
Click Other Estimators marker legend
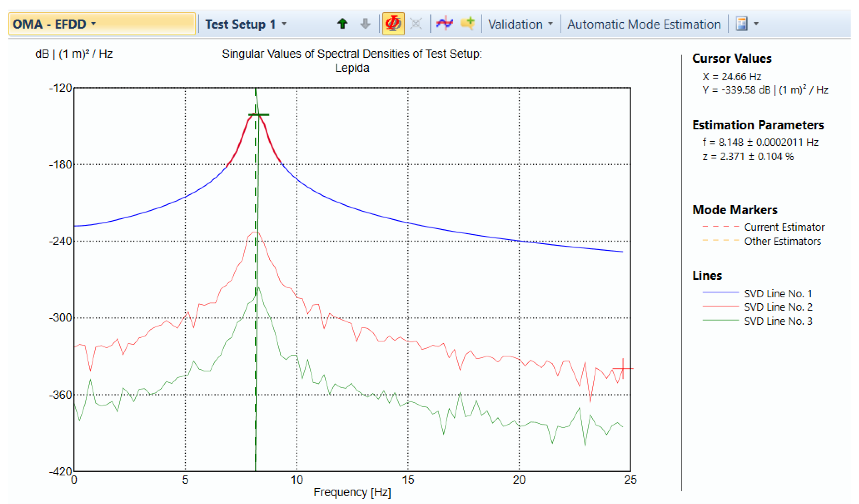[x=782, y=241]
